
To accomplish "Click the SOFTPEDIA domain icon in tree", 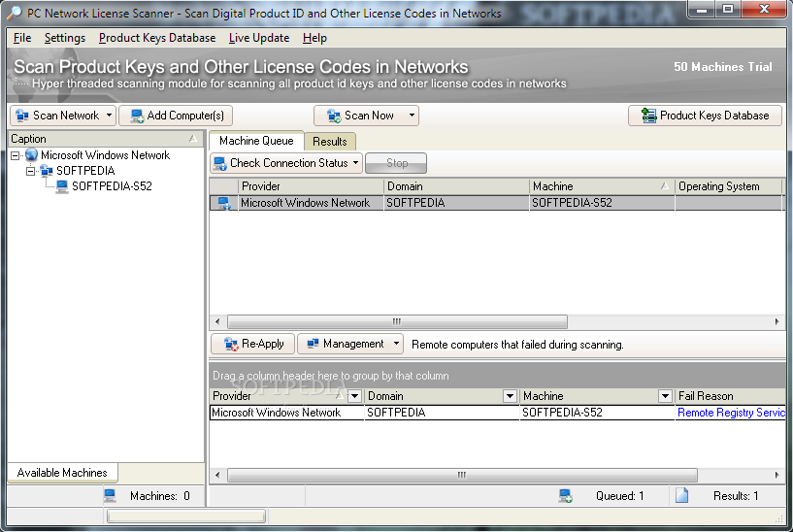I will [x=47, y=171].
